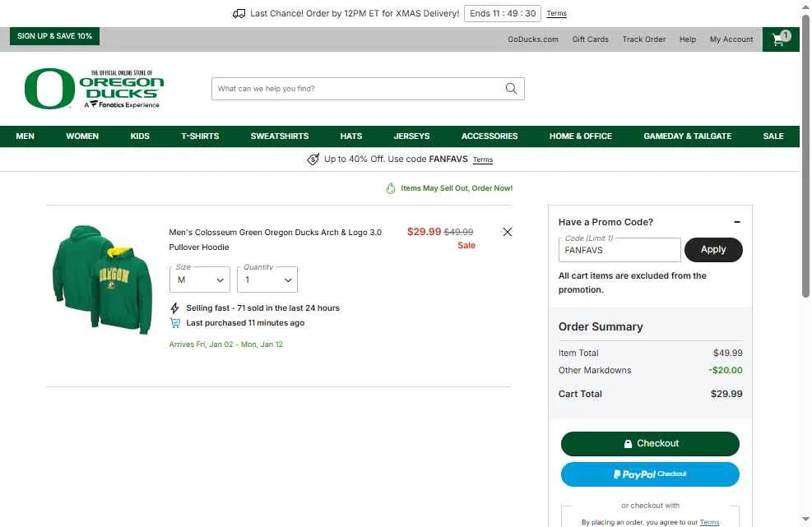Click the $29.99 sale price

click(x=425, y=231)
